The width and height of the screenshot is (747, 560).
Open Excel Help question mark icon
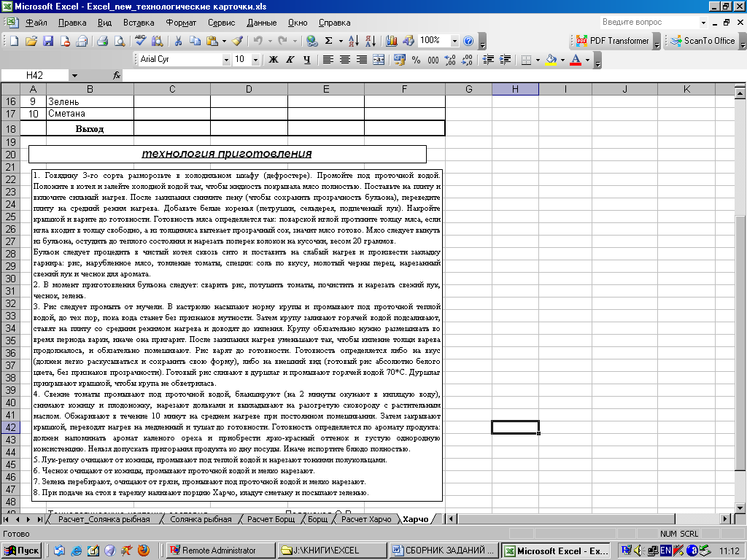[x=468, y=41]
